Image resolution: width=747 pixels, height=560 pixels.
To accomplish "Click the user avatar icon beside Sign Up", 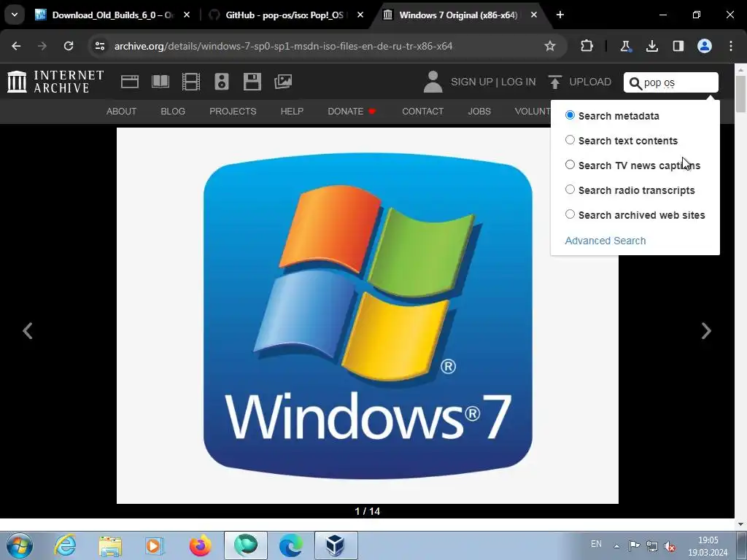I will 433,82.
